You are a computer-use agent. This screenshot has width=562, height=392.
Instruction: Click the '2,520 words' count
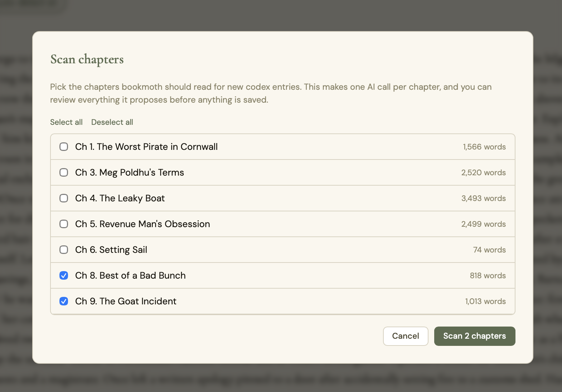484,172
